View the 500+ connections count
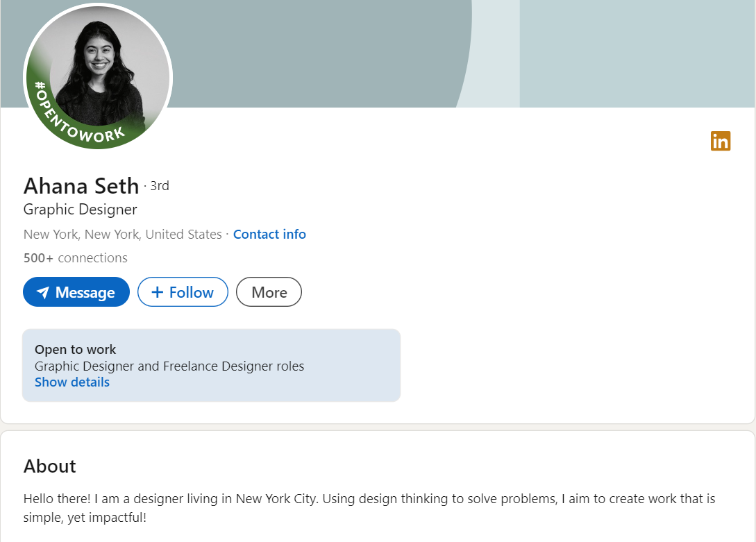 click(76, 258)
